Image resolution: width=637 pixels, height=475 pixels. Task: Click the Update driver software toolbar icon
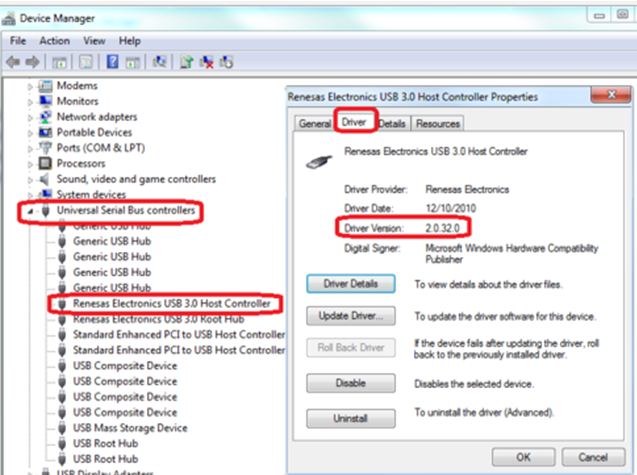pos(186,62)
